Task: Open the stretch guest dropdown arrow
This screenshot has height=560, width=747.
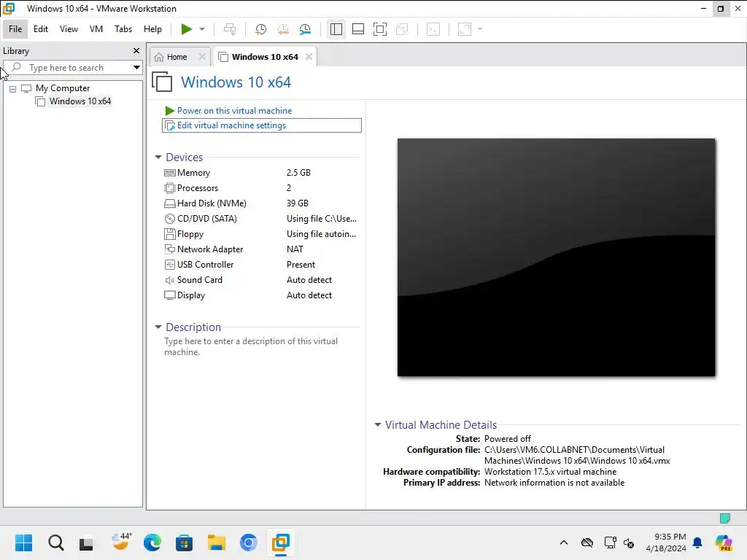Action: click(480, 29)
